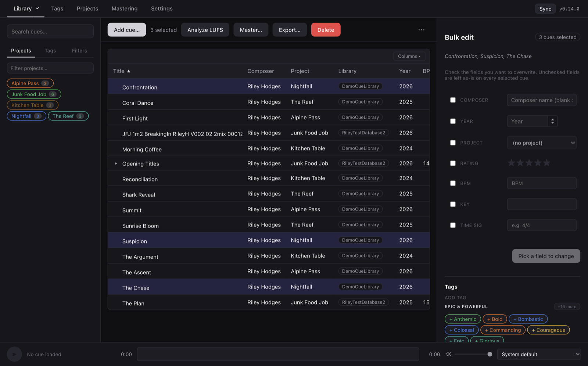588x366 pixels.
Task: Select the Shark Reveal cue row
Action: (x=269, y=194)
